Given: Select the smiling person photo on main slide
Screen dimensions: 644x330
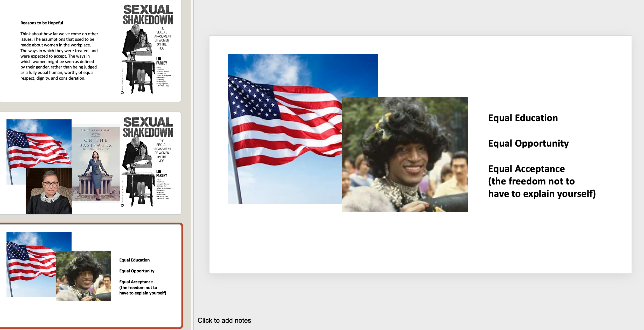Looking at the screenshot, I should tap(405, 155).
